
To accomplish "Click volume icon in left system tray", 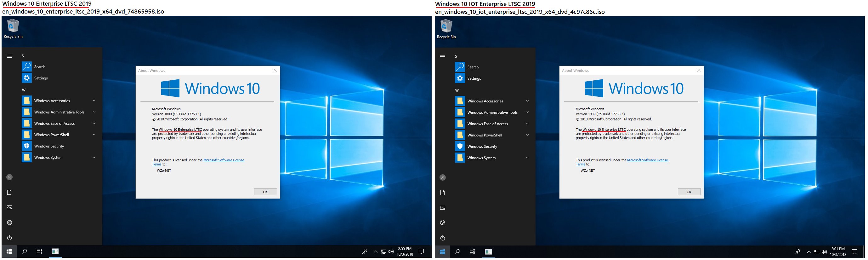I will pyautogui.click(x=391, y=251).
